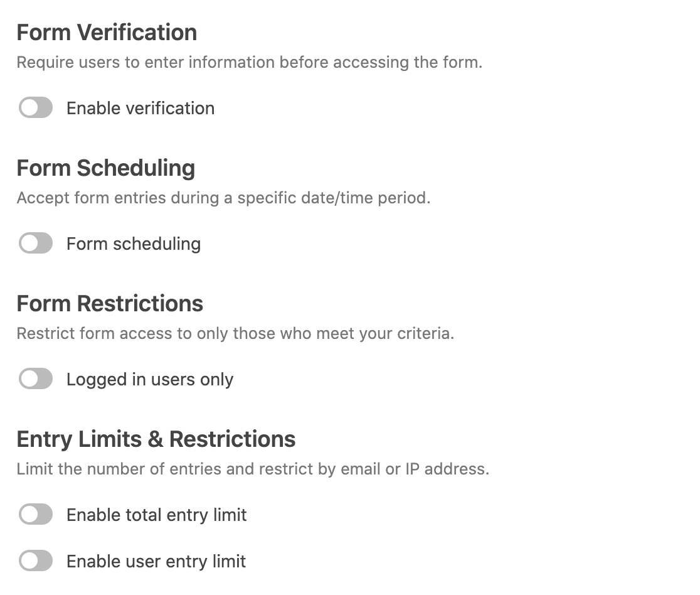
Task: Click the knob on Form scheduling switch
Action: click(30, 243)
